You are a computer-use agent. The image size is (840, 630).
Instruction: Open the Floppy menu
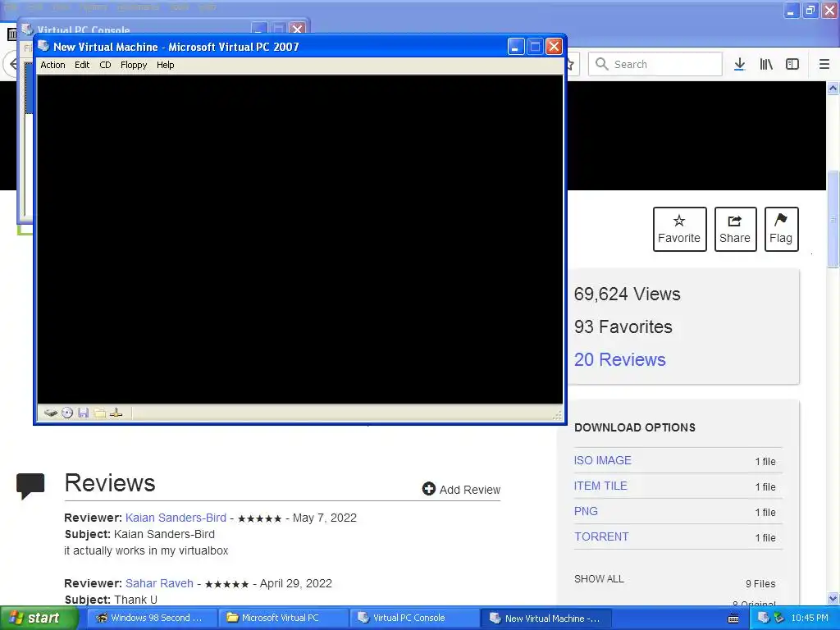pyautogui.click(x=134, y=65)
